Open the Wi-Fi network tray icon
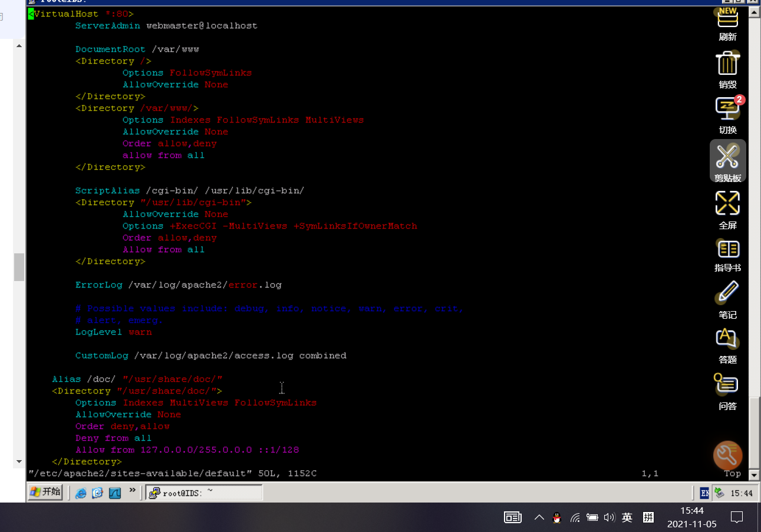The width and height of the screenshot is (761, 532). [x=575, y=518]
